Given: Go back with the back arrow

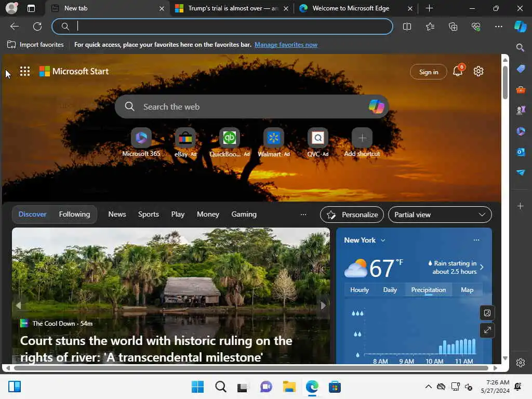Looking at the screenshot, I should click(15, 26).
